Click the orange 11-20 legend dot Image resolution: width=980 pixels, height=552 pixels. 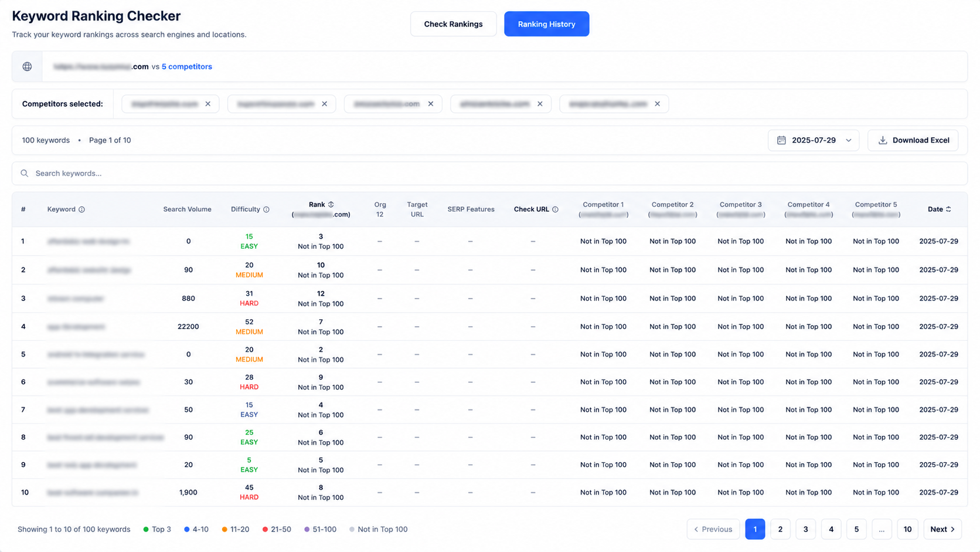[224, 530]
